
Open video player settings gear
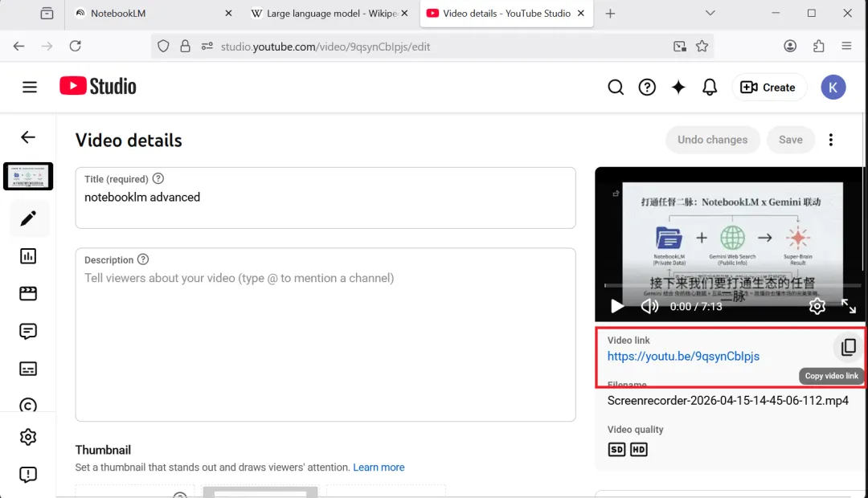click(x=817, y=306)
